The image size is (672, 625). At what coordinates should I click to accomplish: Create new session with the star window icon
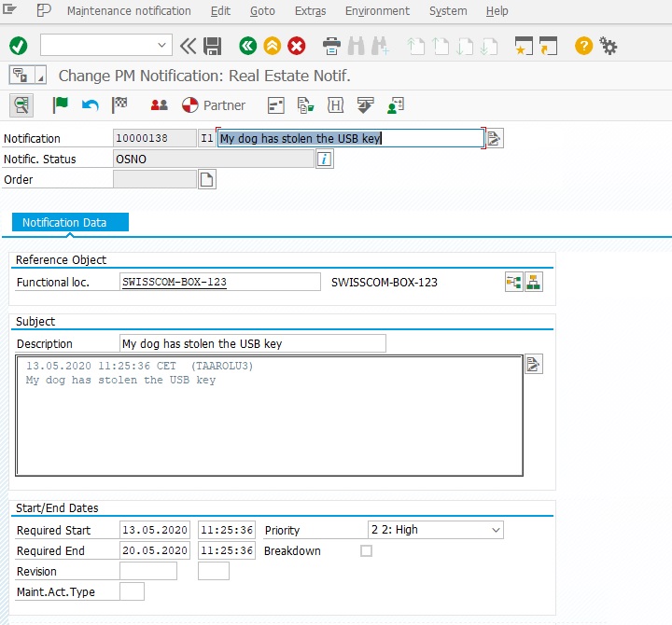(x=524, y=46)
